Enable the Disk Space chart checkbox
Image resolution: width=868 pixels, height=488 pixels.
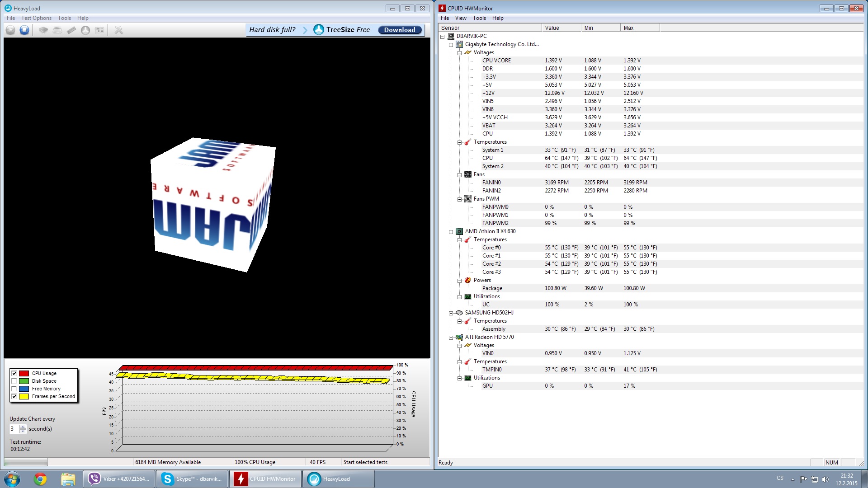(x=14, y=381)
